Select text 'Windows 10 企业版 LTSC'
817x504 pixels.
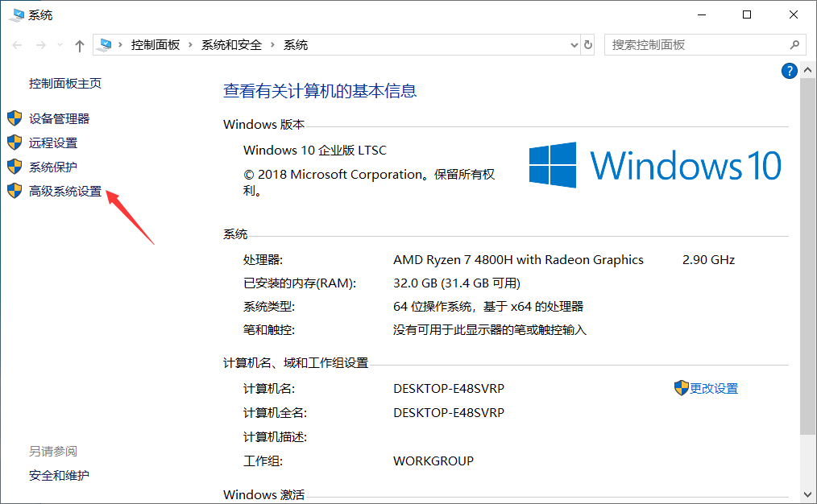tap(315, 151)
